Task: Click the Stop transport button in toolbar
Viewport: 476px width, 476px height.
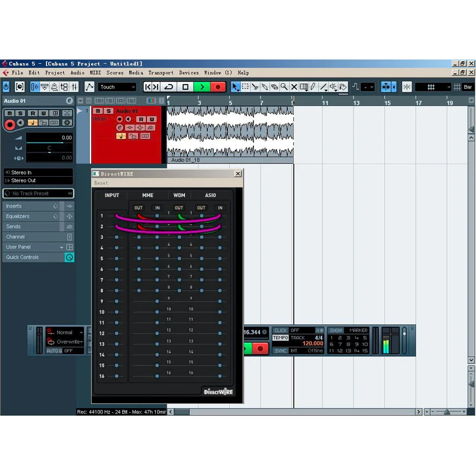Action: 185,87
